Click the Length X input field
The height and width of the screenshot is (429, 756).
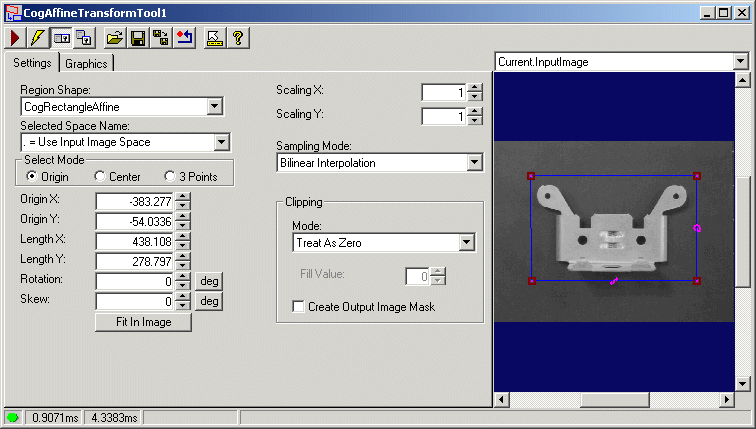pos(135,241)
